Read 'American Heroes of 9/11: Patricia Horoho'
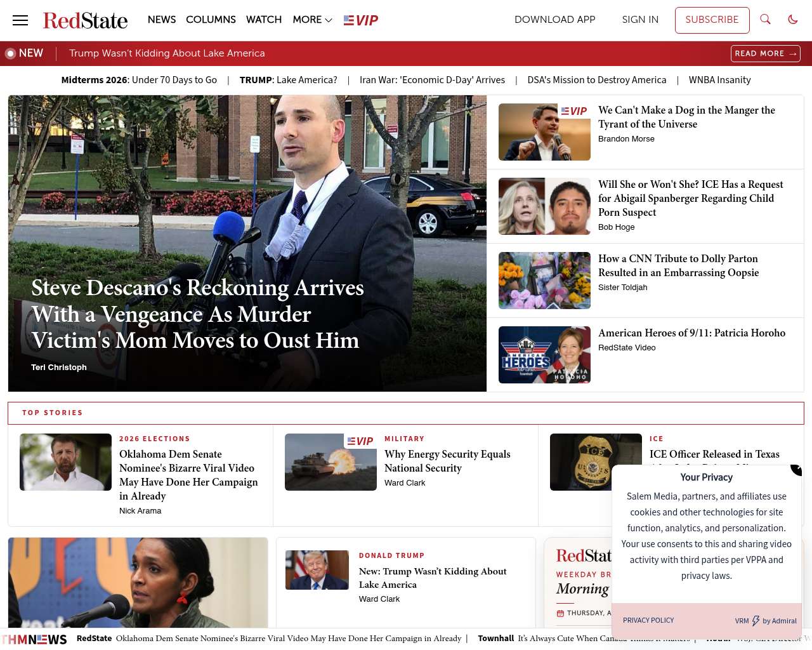 (x=691, y=333)
